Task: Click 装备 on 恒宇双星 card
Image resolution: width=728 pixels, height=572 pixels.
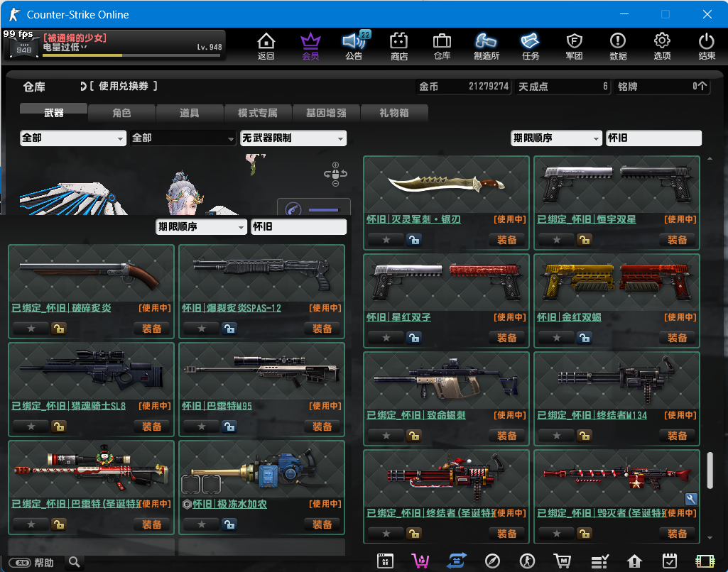Action: [677, 240]
